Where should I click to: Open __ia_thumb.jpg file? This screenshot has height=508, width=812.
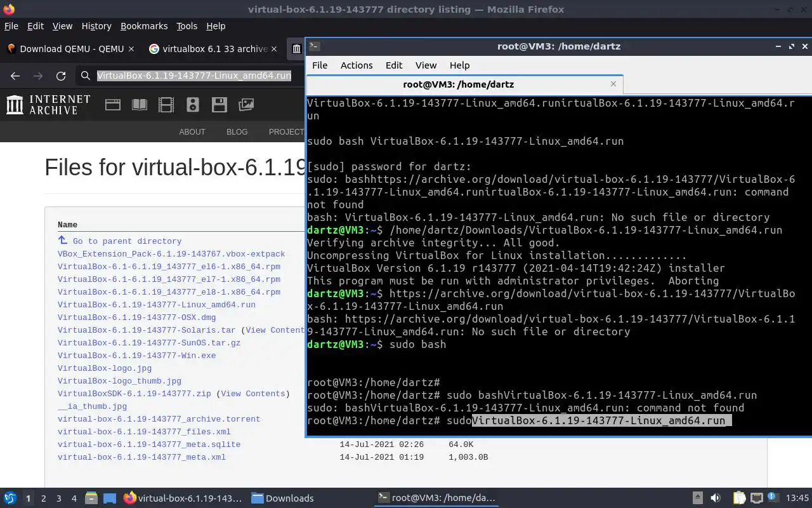[92, 406]
